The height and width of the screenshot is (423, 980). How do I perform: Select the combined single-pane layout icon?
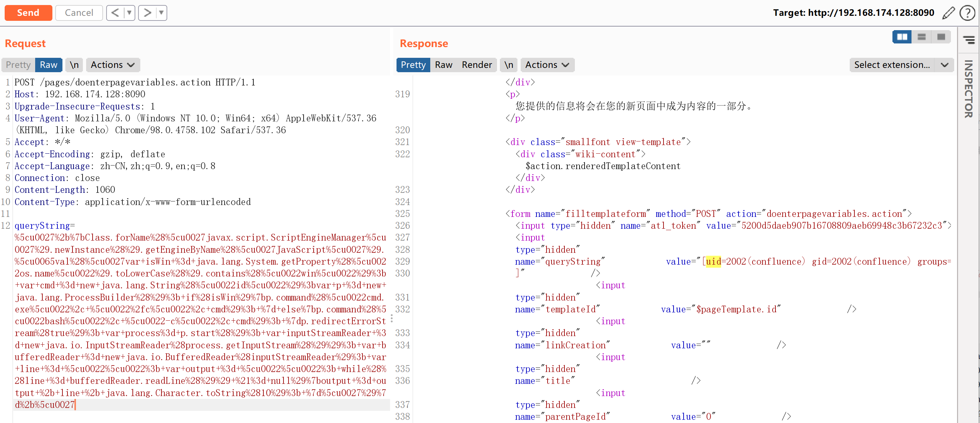pyautogui.click(x=941, y=37)
